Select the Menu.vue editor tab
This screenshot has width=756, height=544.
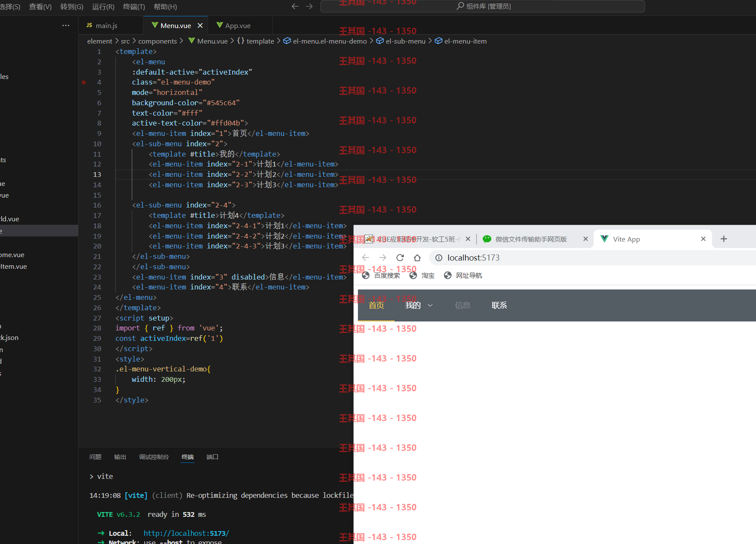click(175, 25)
